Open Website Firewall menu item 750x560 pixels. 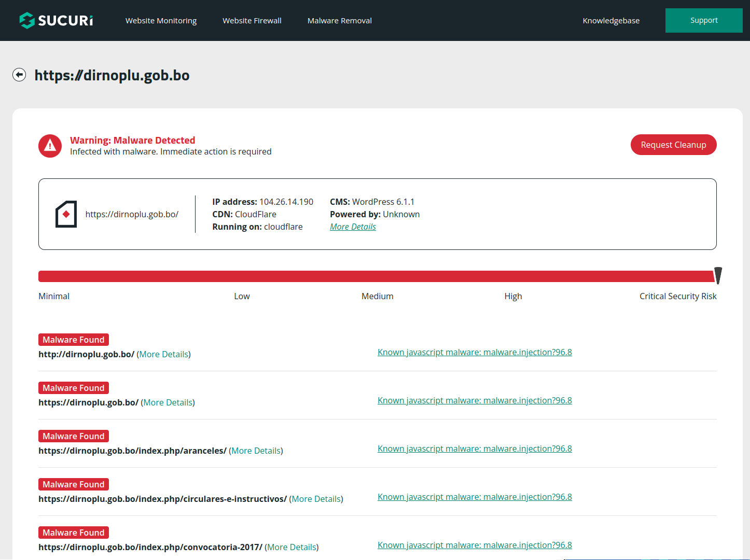252,21
